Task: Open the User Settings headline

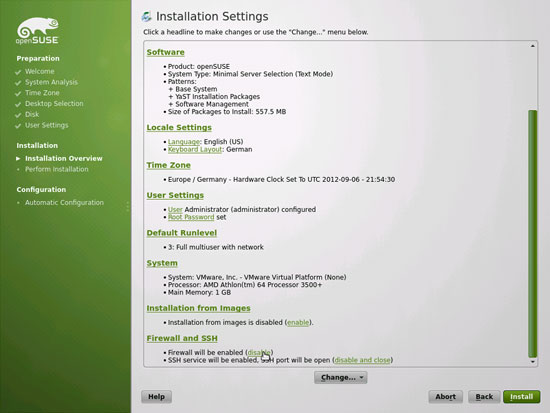Action: point(175,195)
